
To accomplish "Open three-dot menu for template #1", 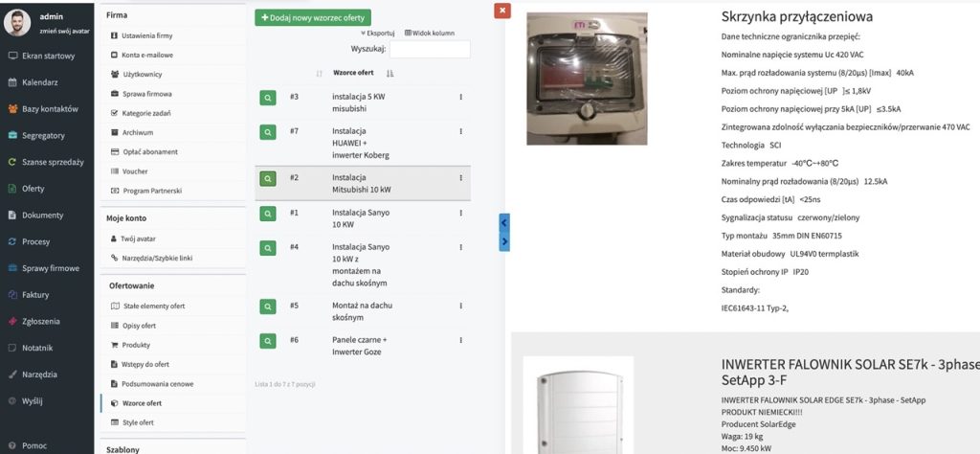I will point(460,213).
